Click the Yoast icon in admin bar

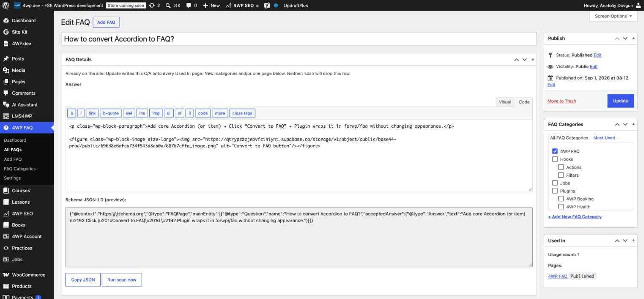pos(267,6)
